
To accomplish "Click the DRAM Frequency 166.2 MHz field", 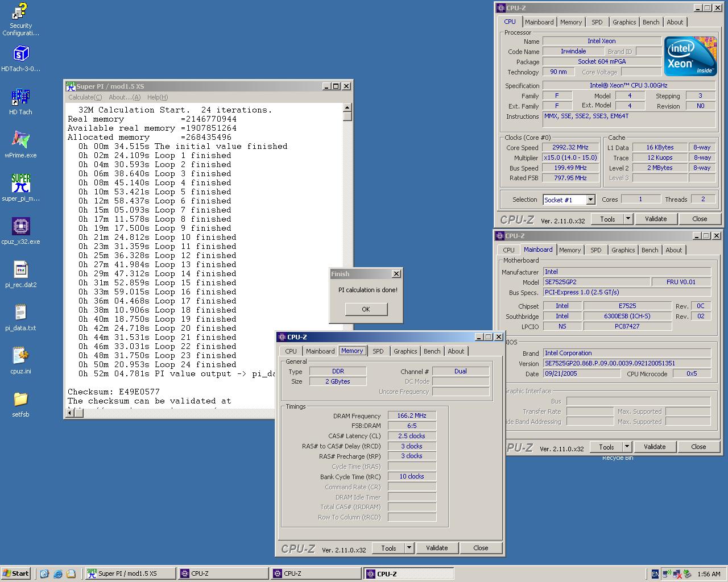I will tap(412, 415).
